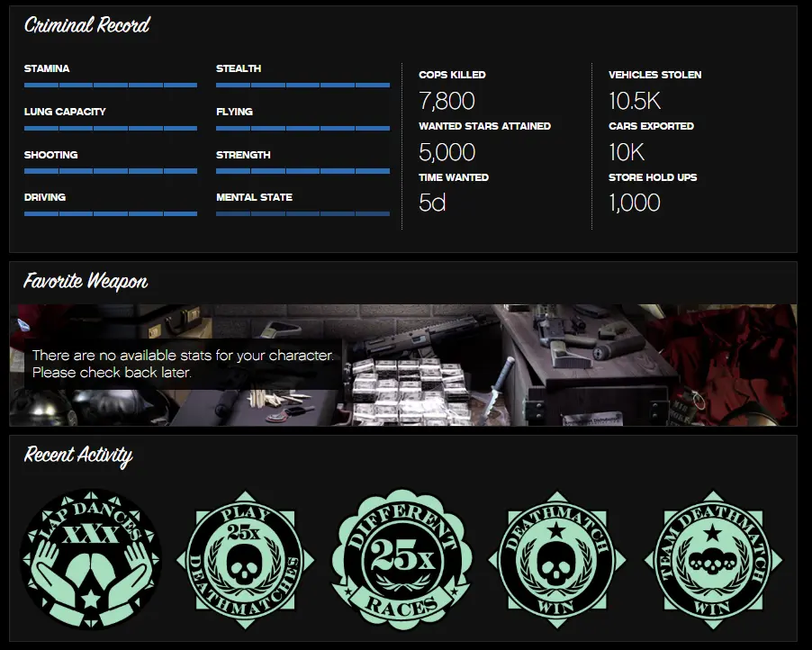Click the STEALTH label
This screenshot has width=812, height=650.
pos(239,68)
